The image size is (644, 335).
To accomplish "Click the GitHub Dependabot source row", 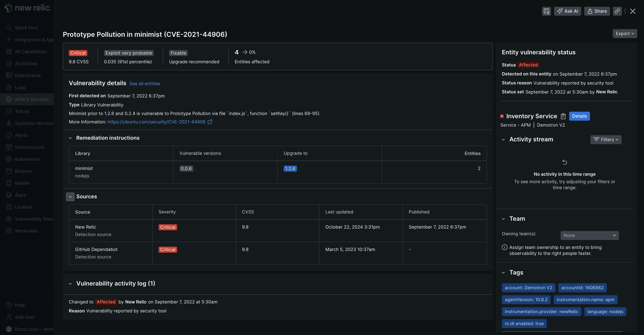I will tap(277, 253).
